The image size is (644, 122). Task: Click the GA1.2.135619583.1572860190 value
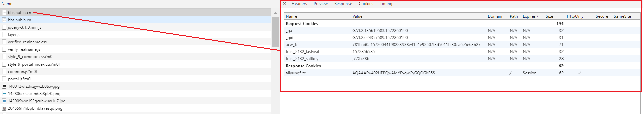(x=380, y=30)
